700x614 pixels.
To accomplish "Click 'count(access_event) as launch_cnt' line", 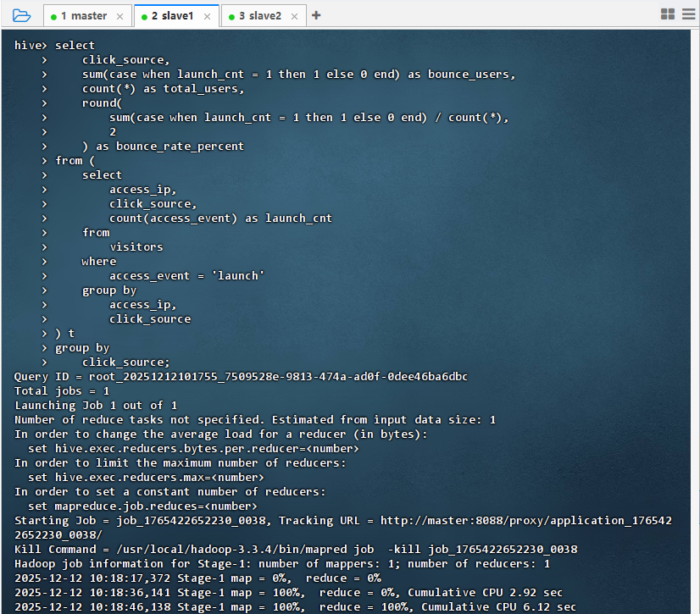I will (220, 218).
